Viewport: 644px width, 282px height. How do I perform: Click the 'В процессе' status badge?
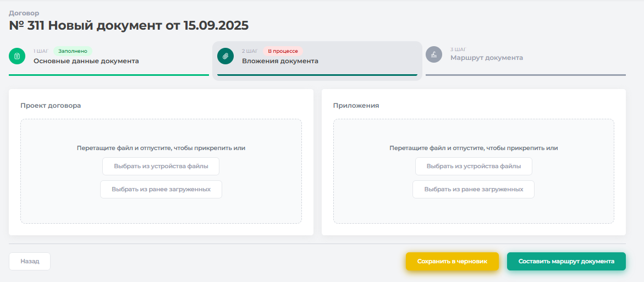pyautogui.click(x=282, y=51)
